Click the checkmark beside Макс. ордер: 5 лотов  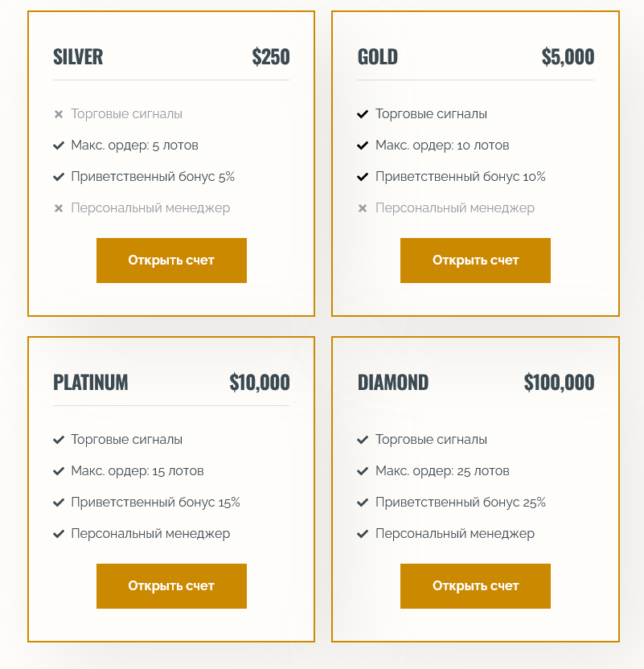57,146
